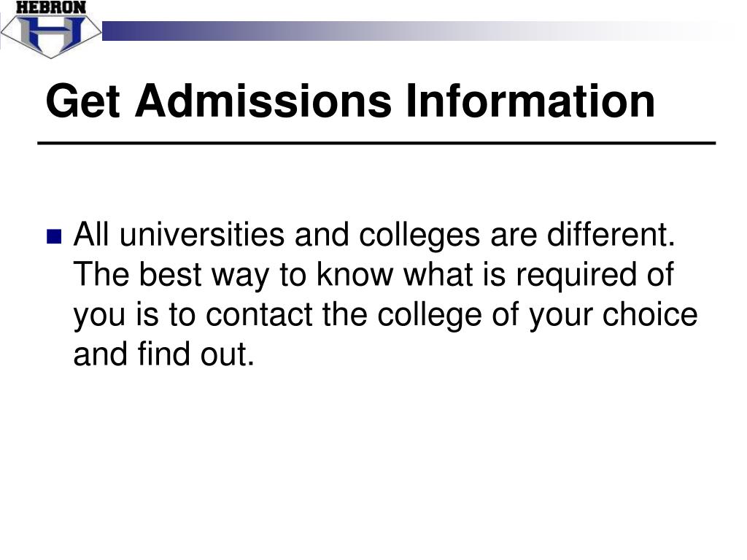The width and height of the screenshot is (747, 560).
Task: Click the word Admissions in the title
Action: (x=263, y=101)
